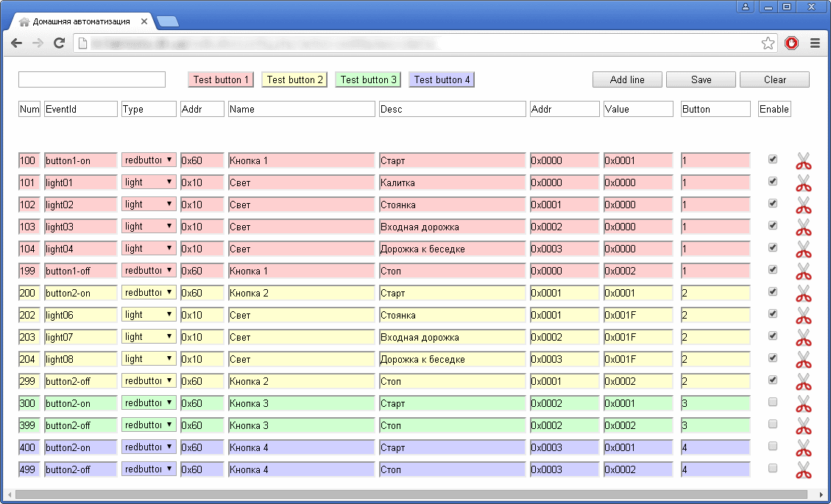The width and height of the screenshot is (831, 504).
Task: Click the empty text field beside Test button 1
Action: click(x=92, y=79)
